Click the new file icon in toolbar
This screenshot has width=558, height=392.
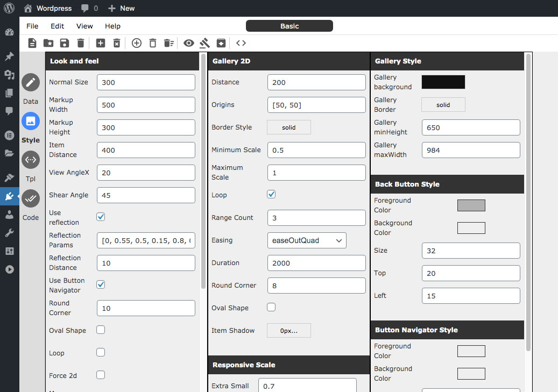(32, 43)
